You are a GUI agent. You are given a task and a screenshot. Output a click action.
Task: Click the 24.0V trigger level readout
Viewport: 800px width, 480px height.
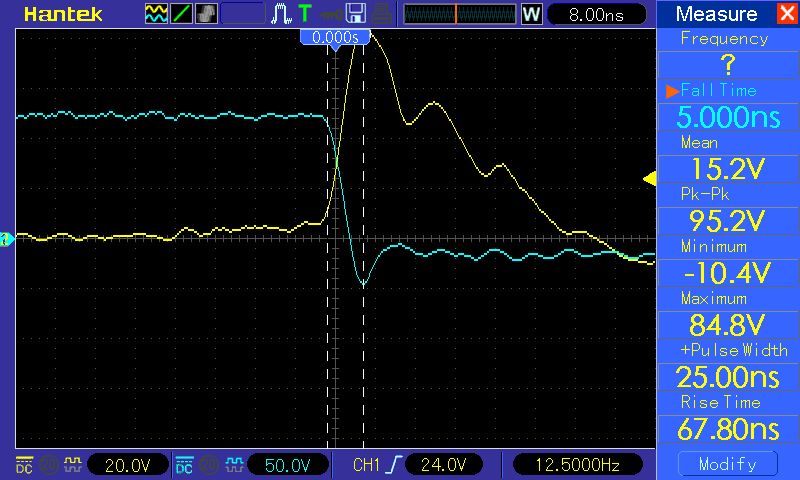point(444,465)
